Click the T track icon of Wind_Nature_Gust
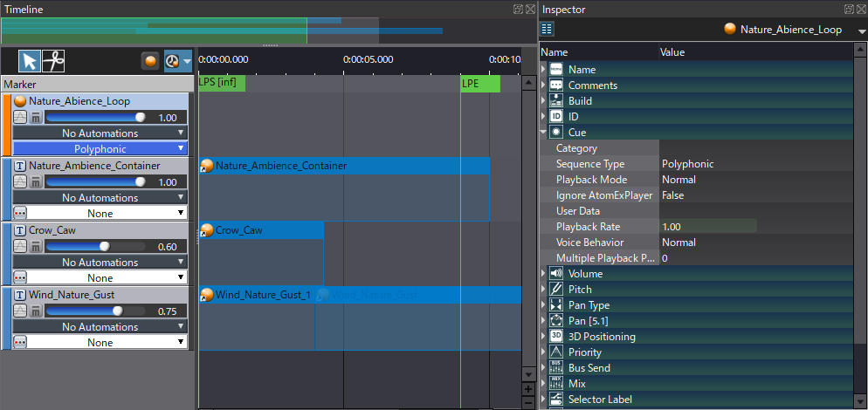868x410 pixels. point(20,296)
